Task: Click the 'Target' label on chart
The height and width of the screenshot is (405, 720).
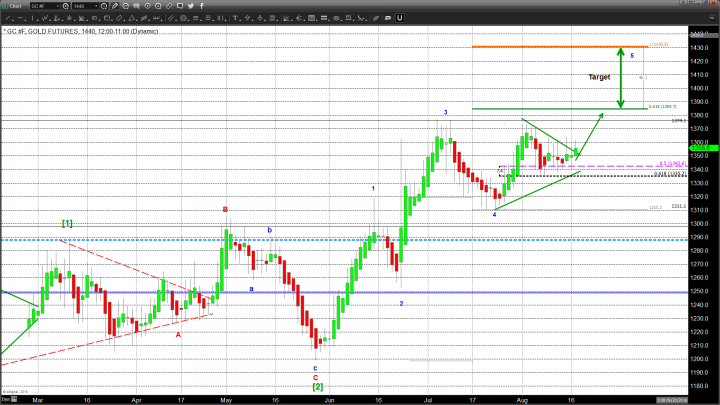Action: (x=599, y=76)
